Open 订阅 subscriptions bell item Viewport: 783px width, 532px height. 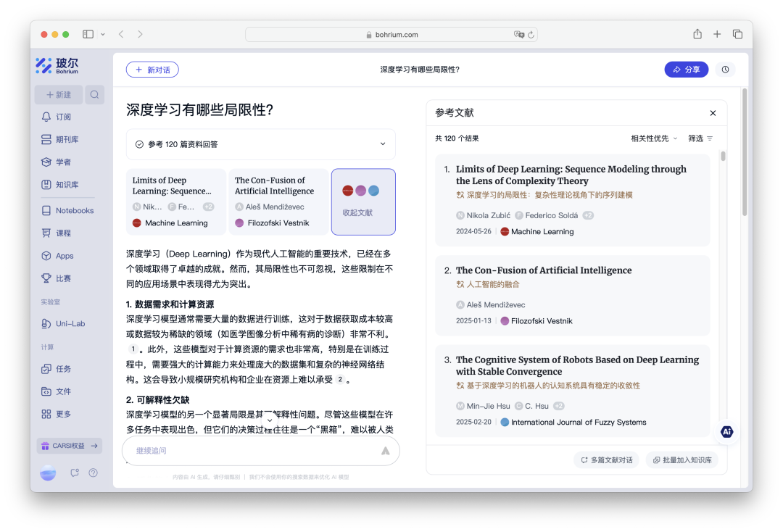click(x=57, y=117)
